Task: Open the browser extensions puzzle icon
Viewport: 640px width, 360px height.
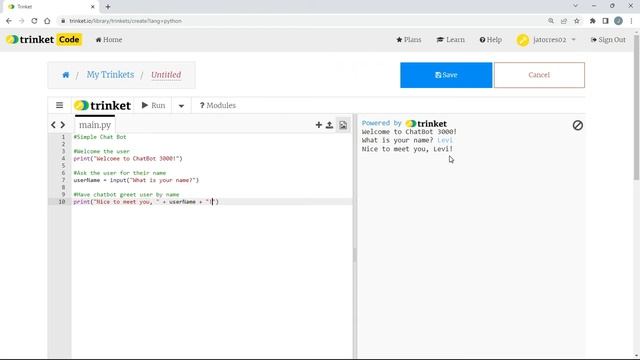Action: pos(592,21)
